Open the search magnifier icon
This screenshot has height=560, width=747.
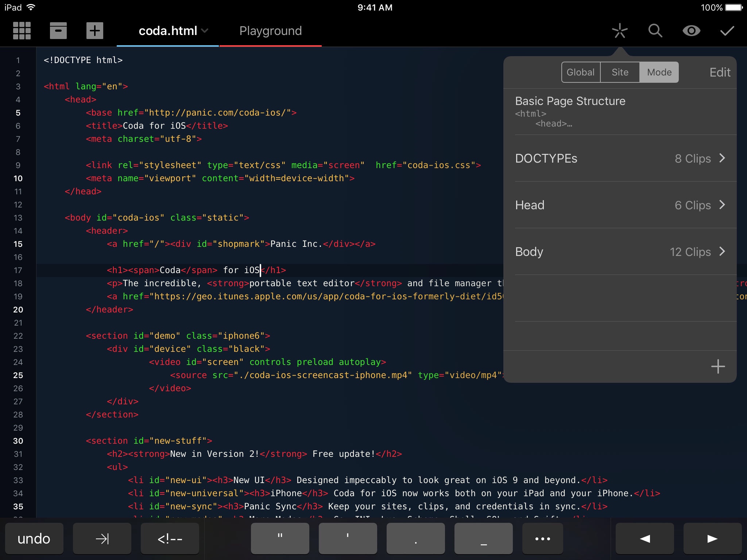coord(655,31)
